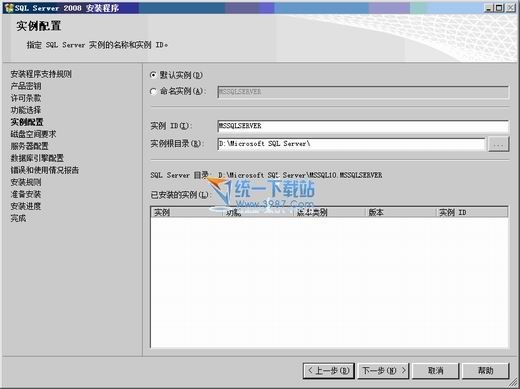The image size is (520, 389).
Task: Select 错误和使用情况报告 step in sidebar
Action: tap(45, 170)
